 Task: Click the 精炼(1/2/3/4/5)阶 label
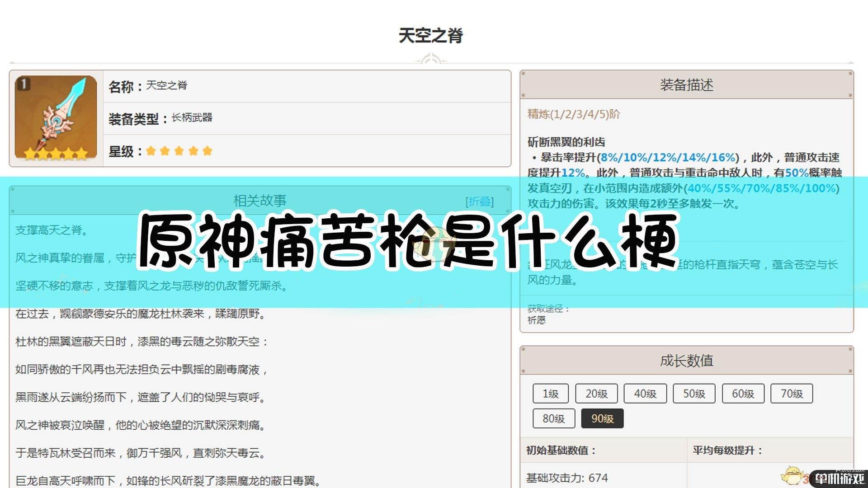coord(574,114)
